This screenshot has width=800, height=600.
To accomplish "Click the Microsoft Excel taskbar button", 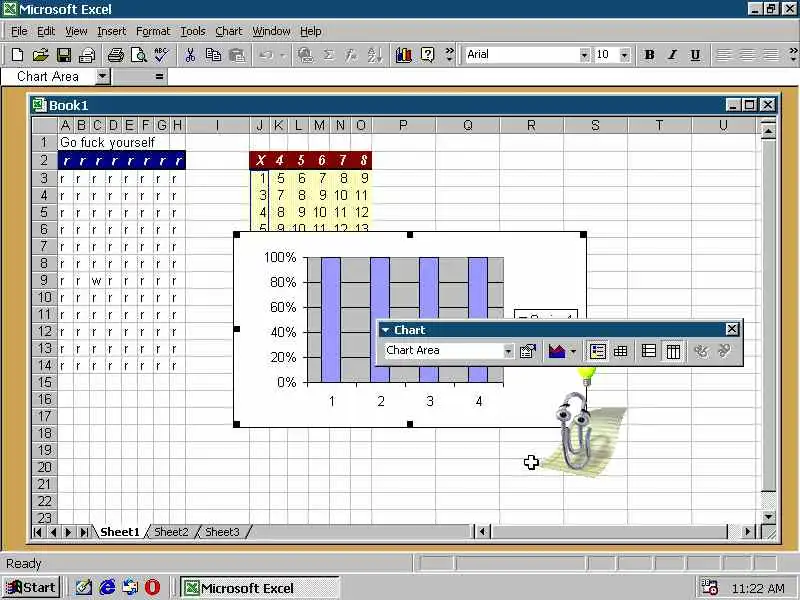I will pyautogui.click(x=260, y=588).
